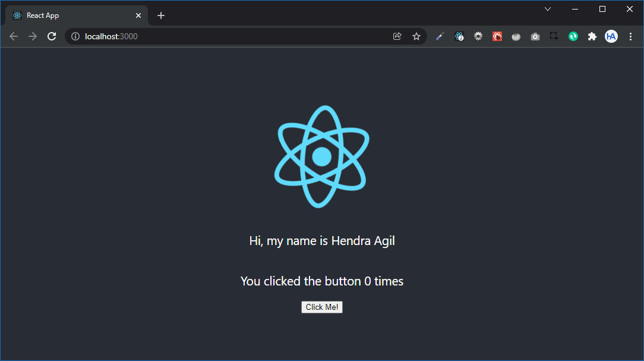Open the Chrome three-dot menu
644x361 pixels.
point(630,36)
